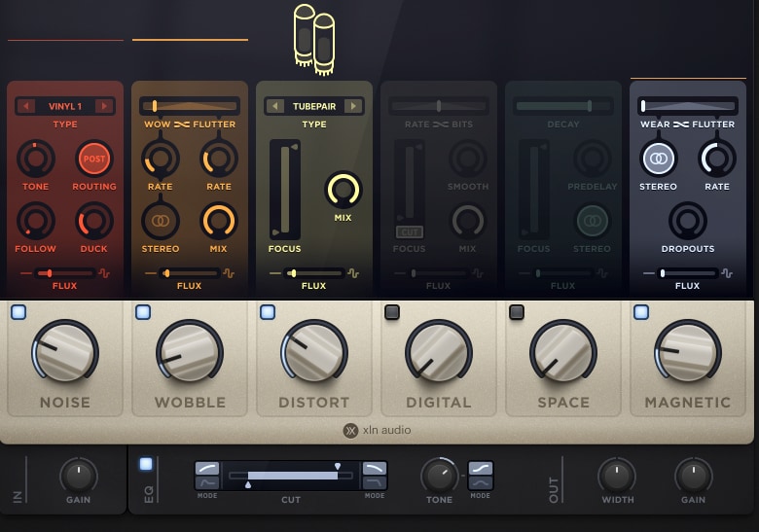Toggle the Space Stereo icon button
The width and height of the screenshot is (759, 532).
pos(592,221)
